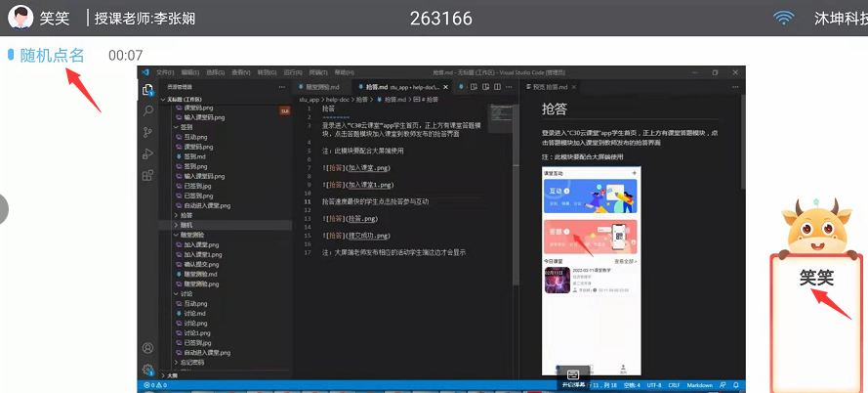
Task: Open the Run and Debug icon
Action: (x=148, y=153)
